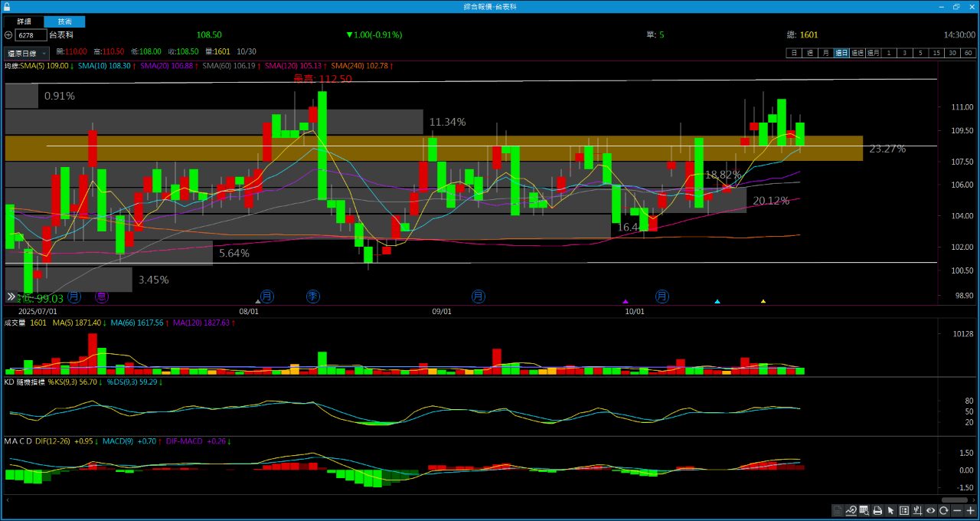Toggle chart visibility with the eye icon

[931, 511]
